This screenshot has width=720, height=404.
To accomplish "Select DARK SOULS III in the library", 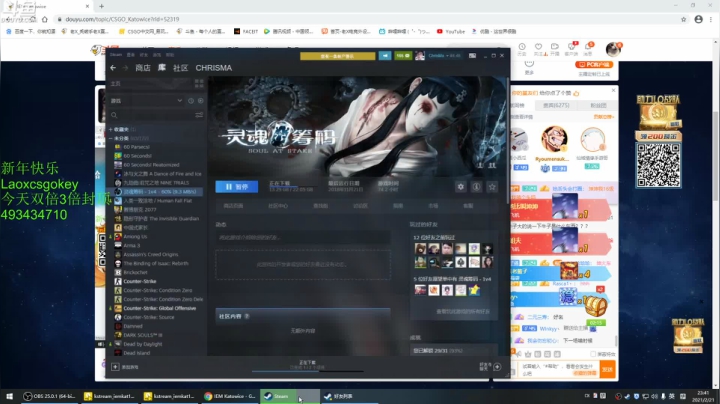I will tap(142, 335).
